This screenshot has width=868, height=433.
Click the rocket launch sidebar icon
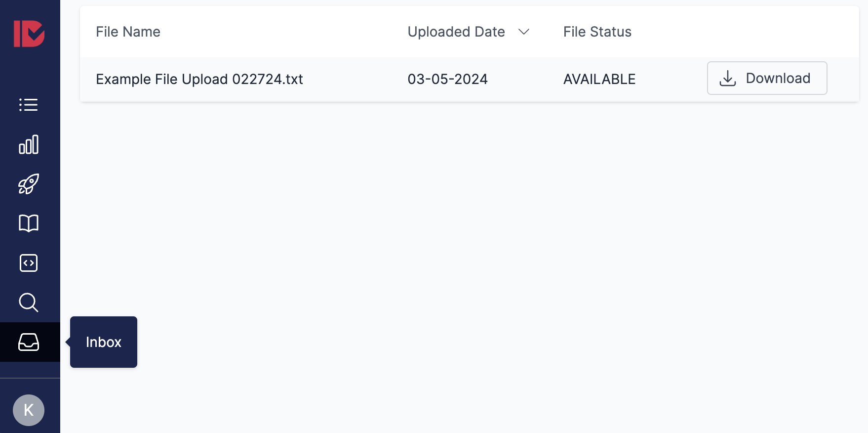coord(29,184)
